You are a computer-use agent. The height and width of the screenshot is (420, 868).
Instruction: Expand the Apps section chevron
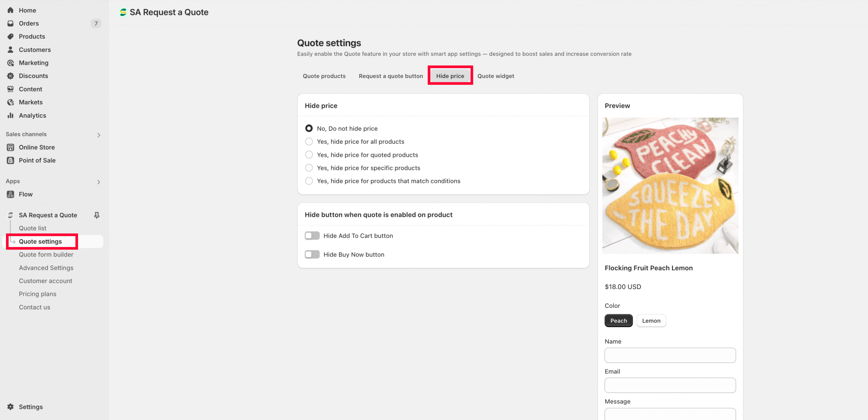tap(99, 182)
